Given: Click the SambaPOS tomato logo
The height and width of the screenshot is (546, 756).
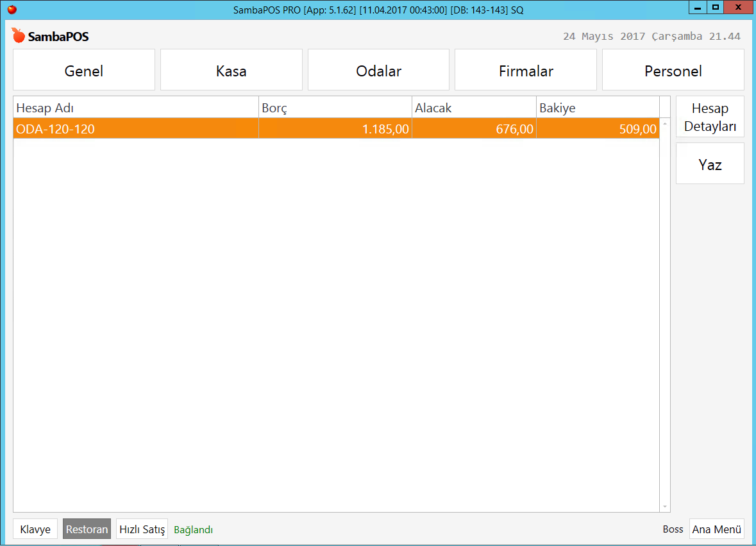Looking at the screenshot, I should click(x=18, y=35).
